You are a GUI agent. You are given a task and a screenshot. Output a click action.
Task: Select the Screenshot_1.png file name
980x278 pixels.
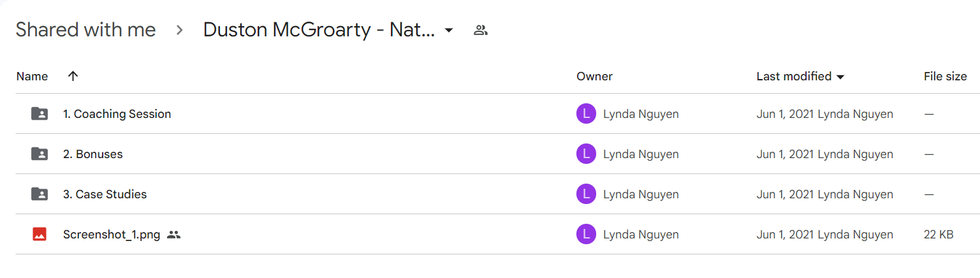pyautogui.click(x=112, y=235)
